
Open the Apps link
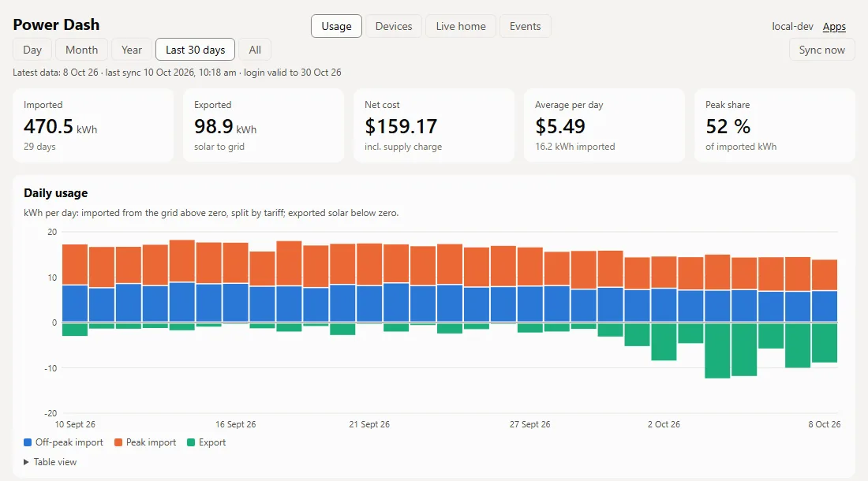tap(834, 27)
